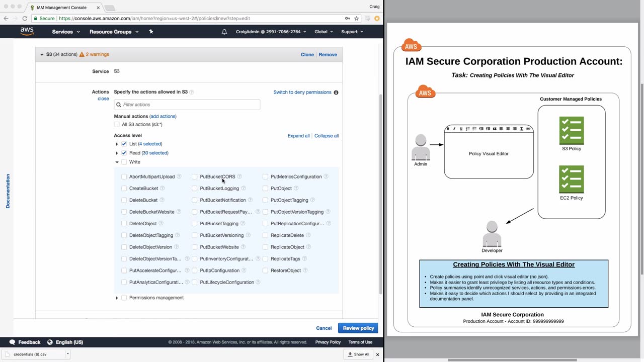Tick the CreateBucket checkbox
Screen dimensions: 644x362
coord(124,189)
